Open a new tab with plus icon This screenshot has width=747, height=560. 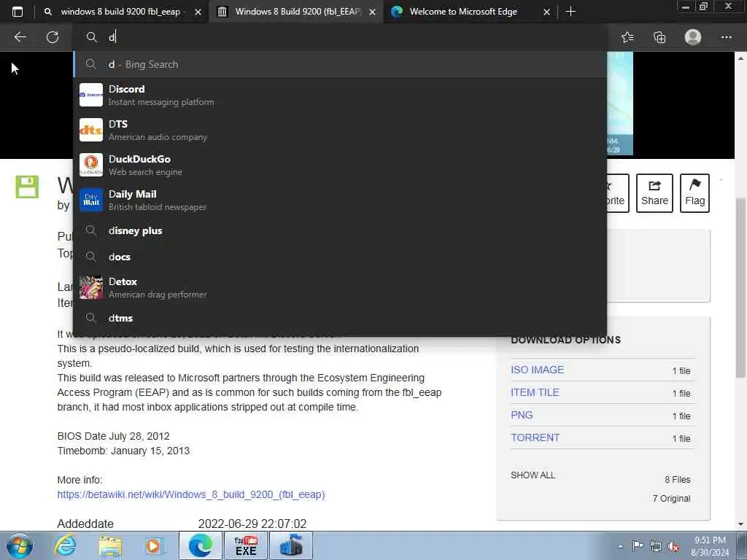tap(570, 12)
